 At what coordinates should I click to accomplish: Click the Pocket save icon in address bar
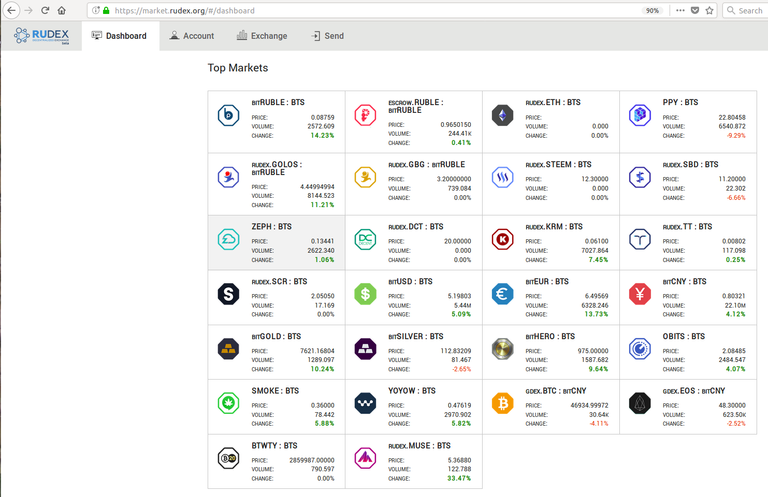tap(695, 10)
